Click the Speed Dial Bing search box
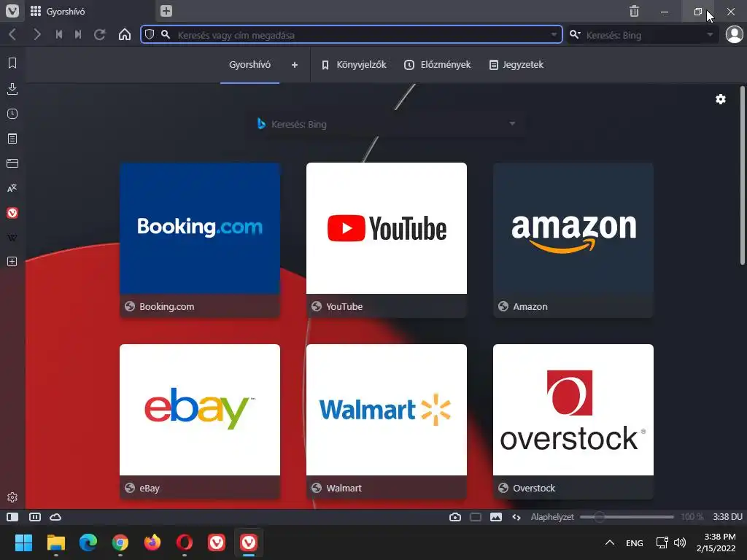 click(386, 124)
